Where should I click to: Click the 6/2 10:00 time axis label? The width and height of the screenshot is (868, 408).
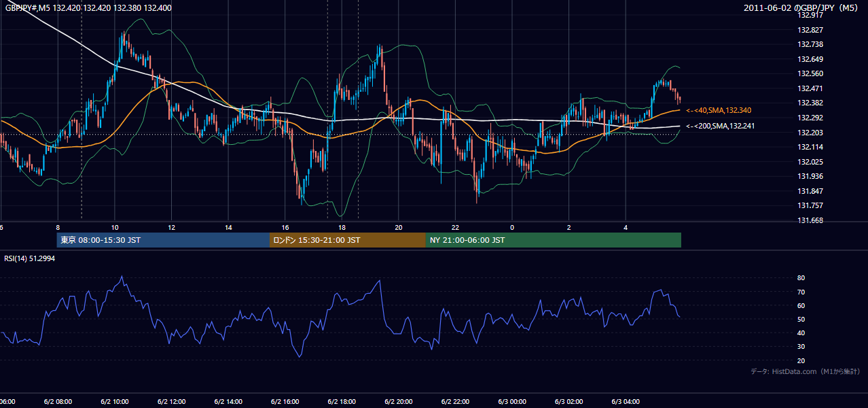coord(114,401)
